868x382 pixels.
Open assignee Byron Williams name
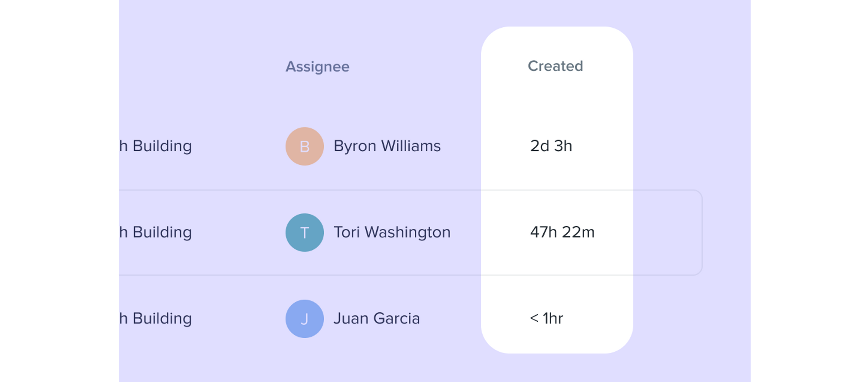tap(387, 146)
